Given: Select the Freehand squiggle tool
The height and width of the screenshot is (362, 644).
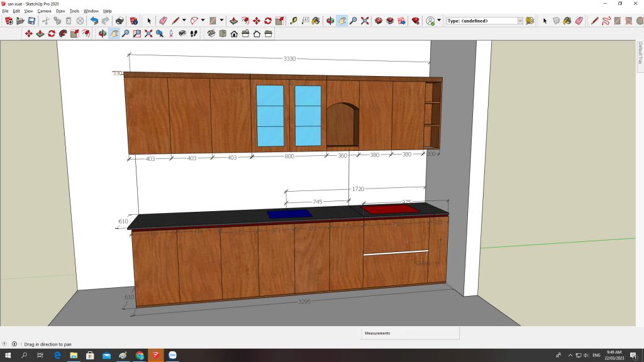Looking at the screenshot, I should [x=606, y=21].
